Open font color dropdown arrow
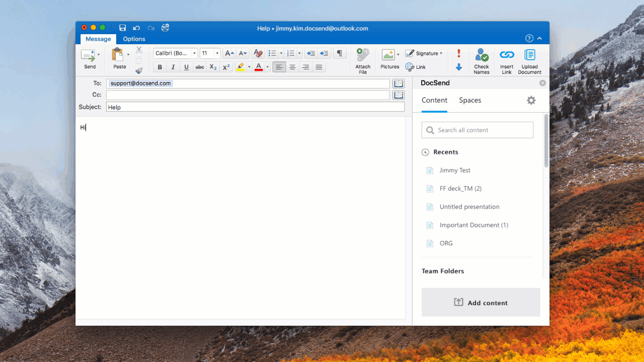This screenshot has width=644, height=362. coord(267,67)
